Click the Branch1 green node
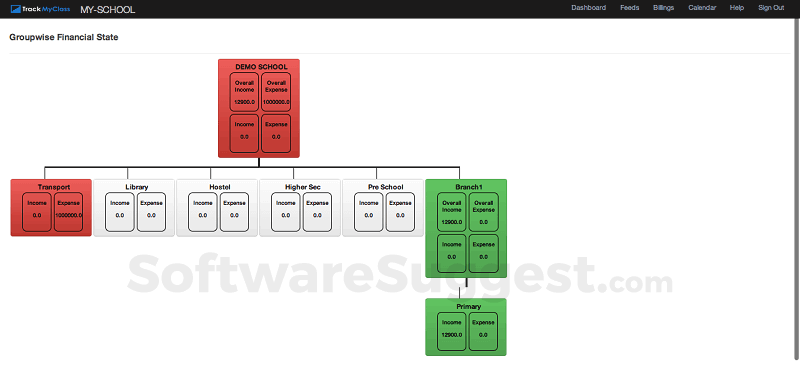The width and height of the screenshot is (800, 372). pyautogui.click(x=466, y=229)
